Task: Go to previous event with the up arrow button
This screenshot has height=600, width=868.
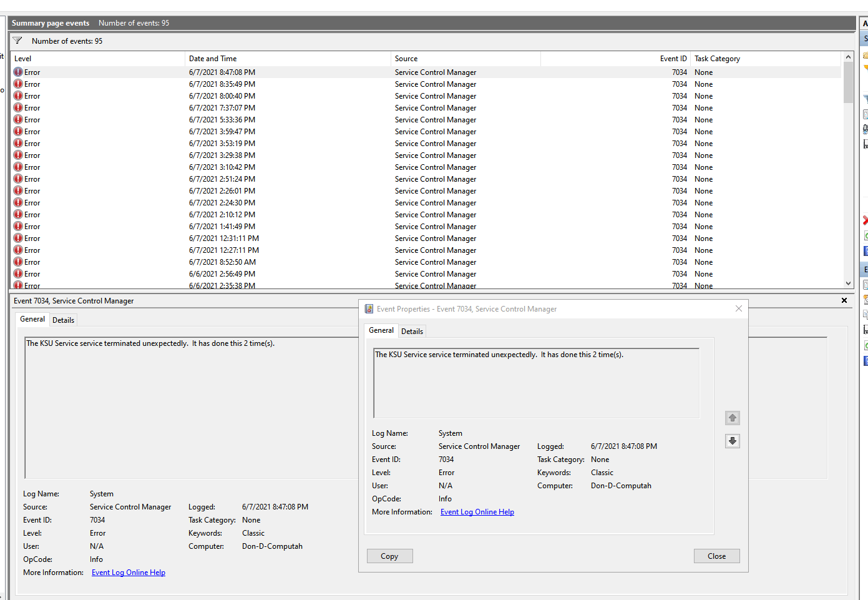Action: point(733,418)
